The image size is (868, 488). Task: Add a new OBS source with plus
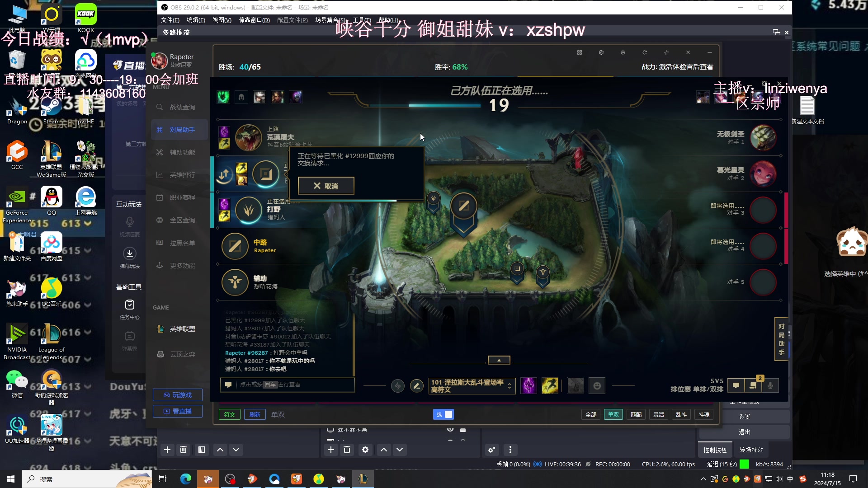click(x=331, y=450)
